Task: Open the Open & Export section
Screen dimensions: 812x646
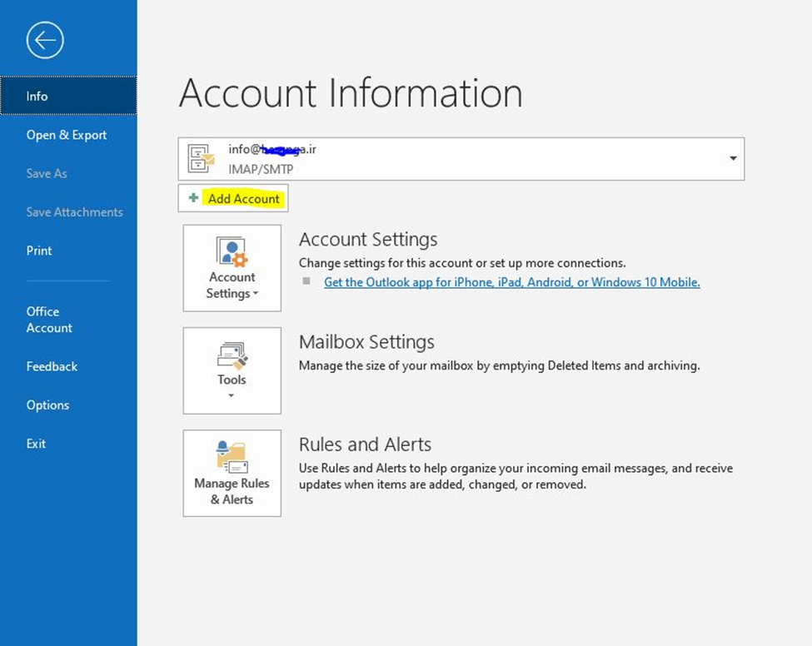Action: (x=67, y=135)
